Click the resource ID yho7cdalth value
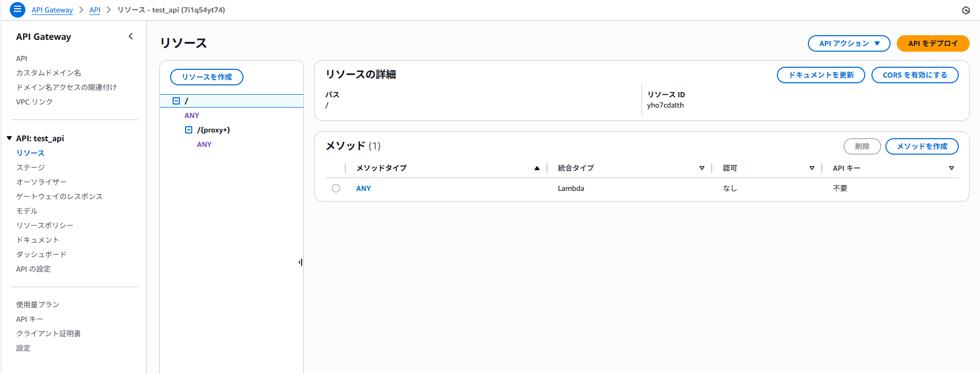980x374 pixels. [x=665, y=105]
